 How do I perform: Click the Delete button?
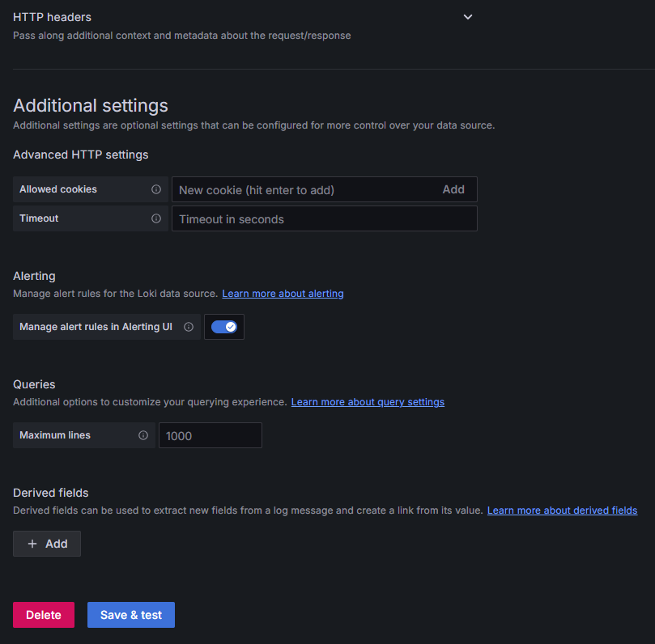(x=44, y=615)
